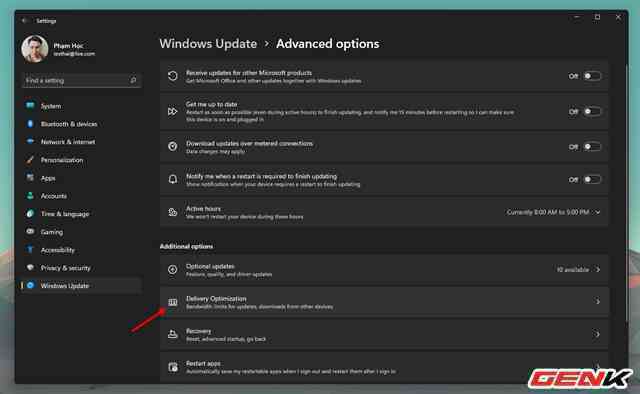The height and width of the screenshot is (394, 640).
Task: Open Bluetooth & devices label
Action: coord(69,124)
